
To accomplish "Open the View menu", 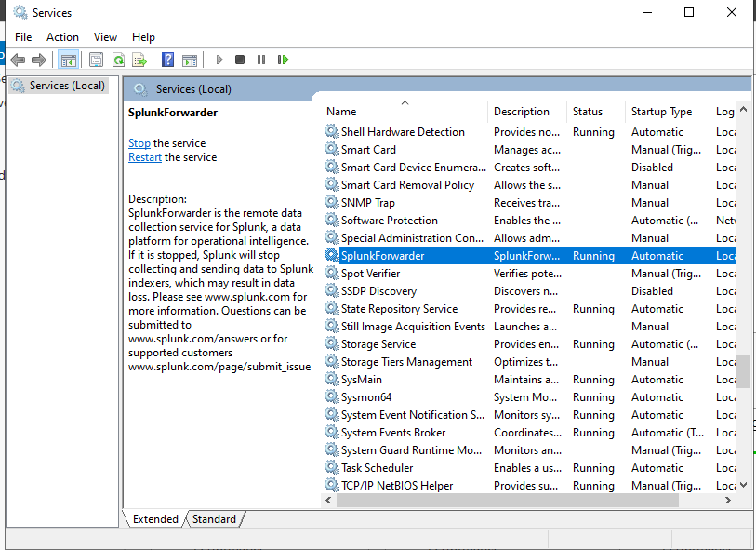I will [105, 37].
